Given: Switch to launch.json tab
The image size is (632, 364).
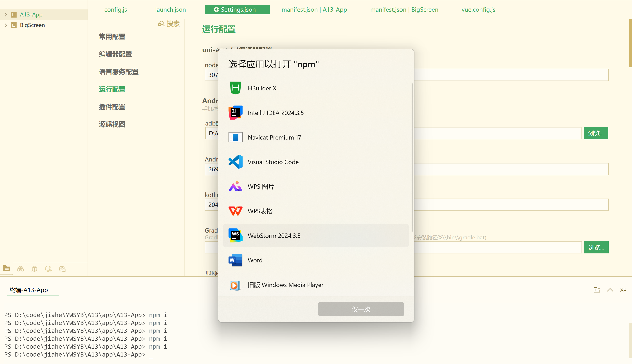Looking at the screenshot, I should [x=170, y=9].
